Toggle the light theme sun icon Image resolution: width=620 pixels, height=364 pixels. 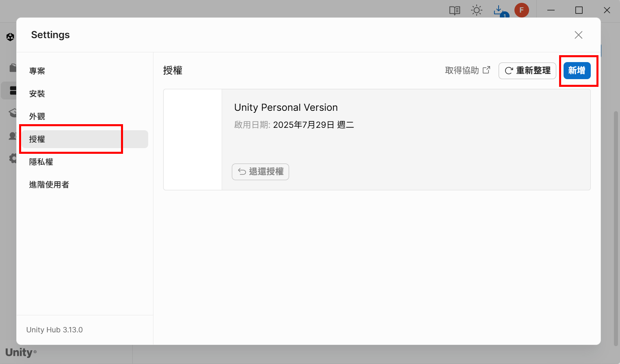click(x=477, y=11)
